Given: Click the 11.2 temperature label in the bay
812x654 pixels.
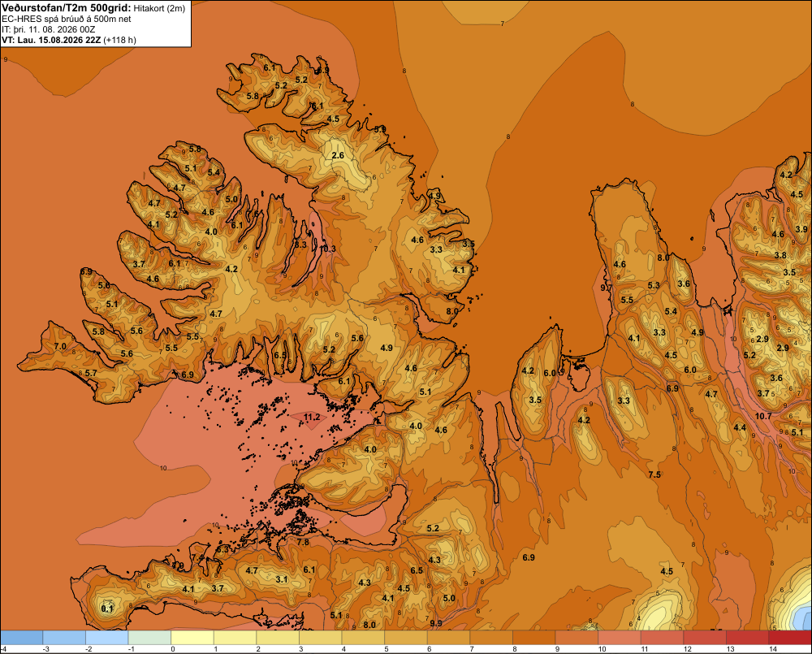Looking at the screenshot, I should (312, 417).
